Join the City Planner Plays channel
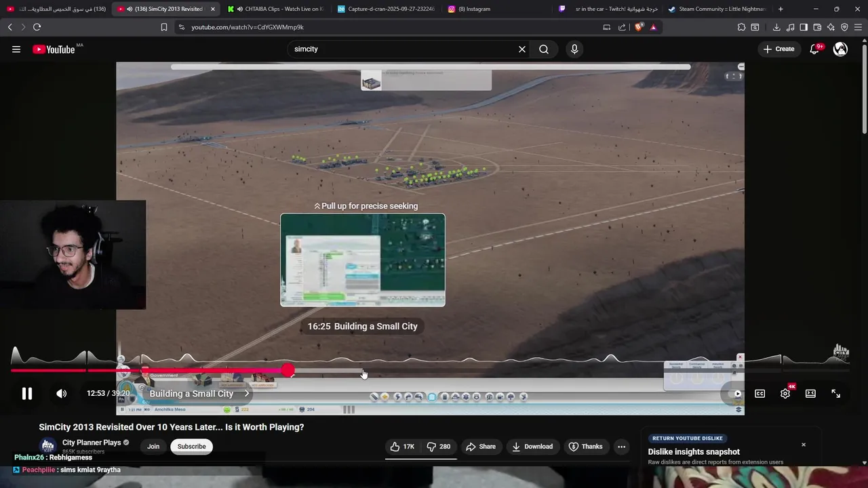Screen dimensions: 868x488 pyautogui.click(x=153, y=446)
